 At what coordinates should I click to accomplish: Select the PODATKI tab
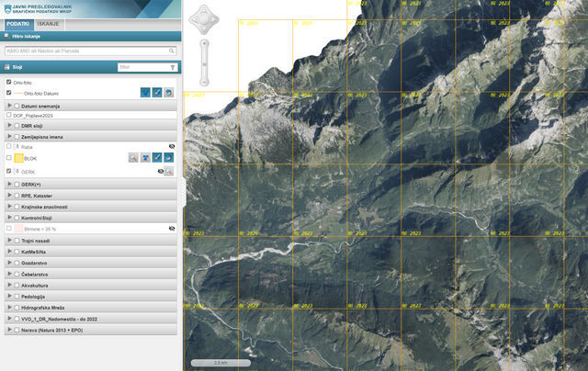pyautogui.click(x=17, y=22)
